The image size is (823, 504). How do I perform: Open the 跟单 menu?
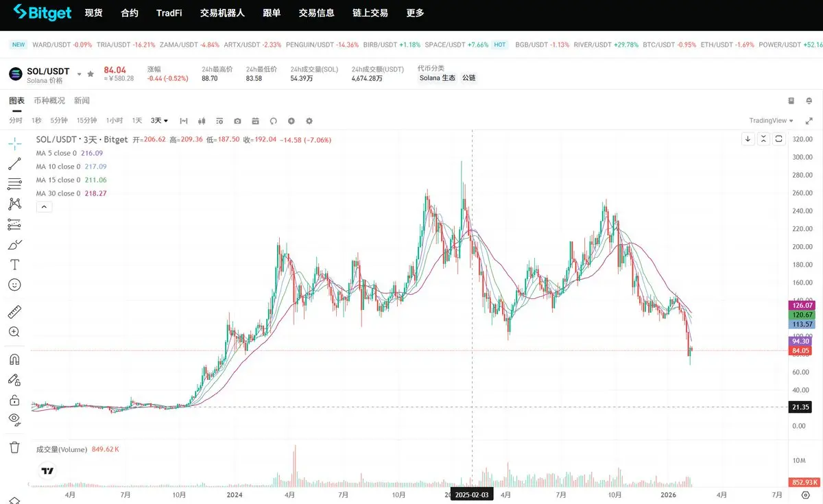272,13
